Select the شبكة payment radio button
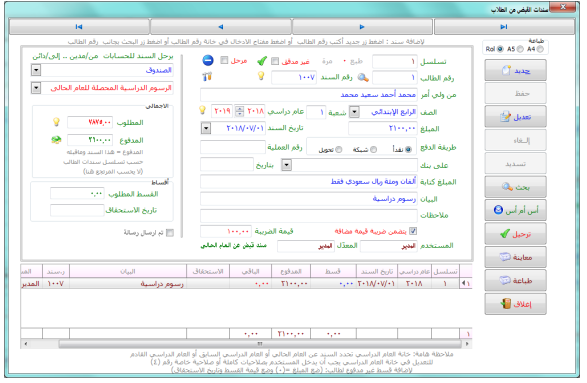The image size is (587, 383). point(373,149)
